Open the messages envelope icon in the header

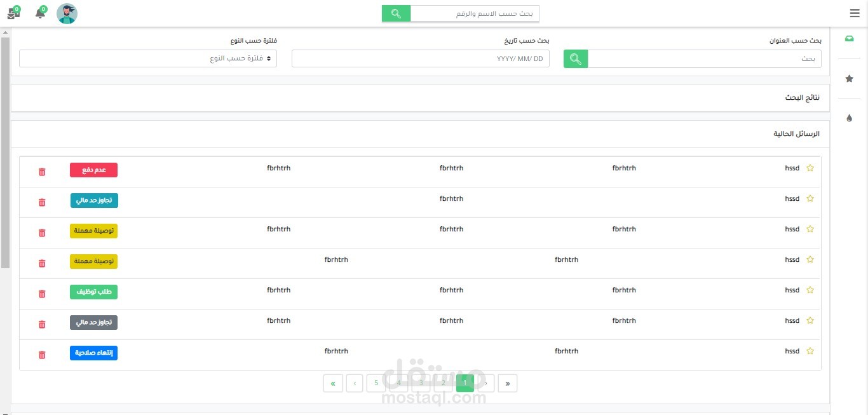tap(13, 13)
